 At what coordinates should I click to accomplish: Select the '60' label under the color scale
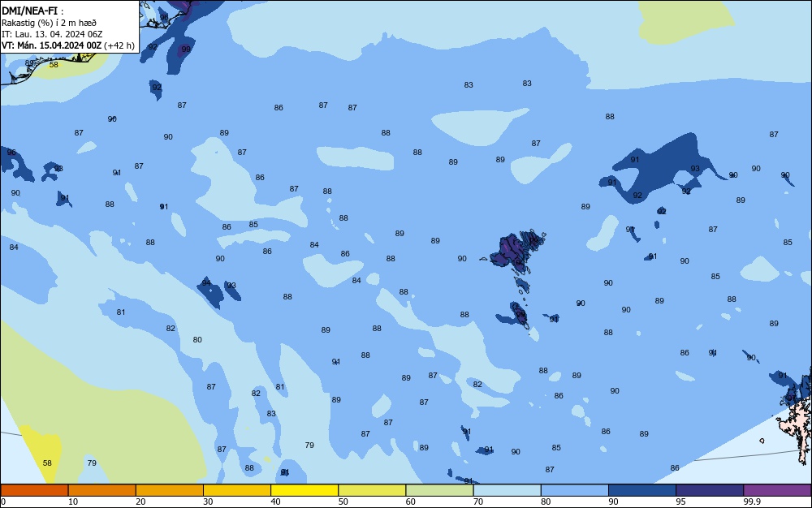[411, 502]
